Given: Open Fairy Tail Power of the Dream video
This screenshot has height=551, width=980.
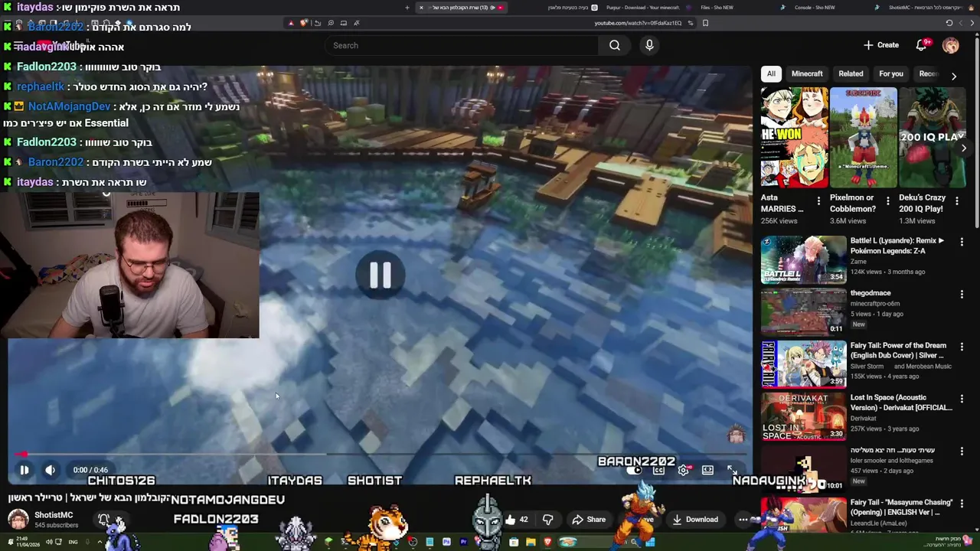Looking at the screenshot, I should point(803,364).
